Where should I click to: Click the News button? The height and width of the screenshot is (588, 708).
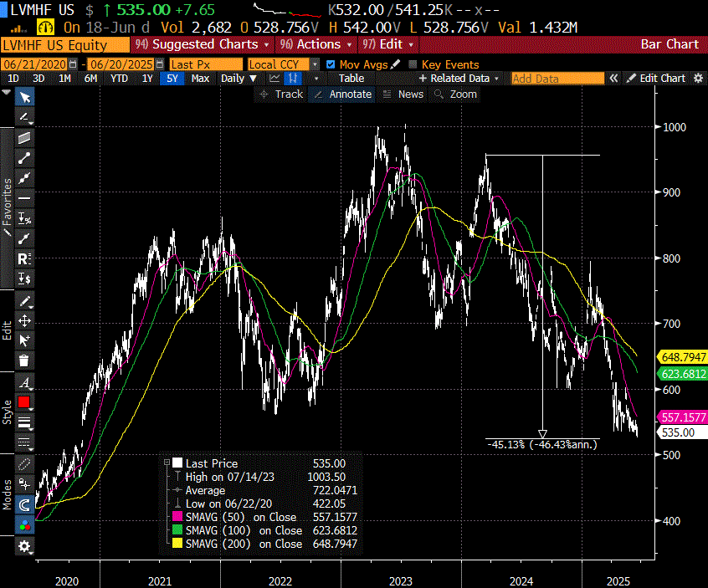pyautogui.click(x=403, y=94)
